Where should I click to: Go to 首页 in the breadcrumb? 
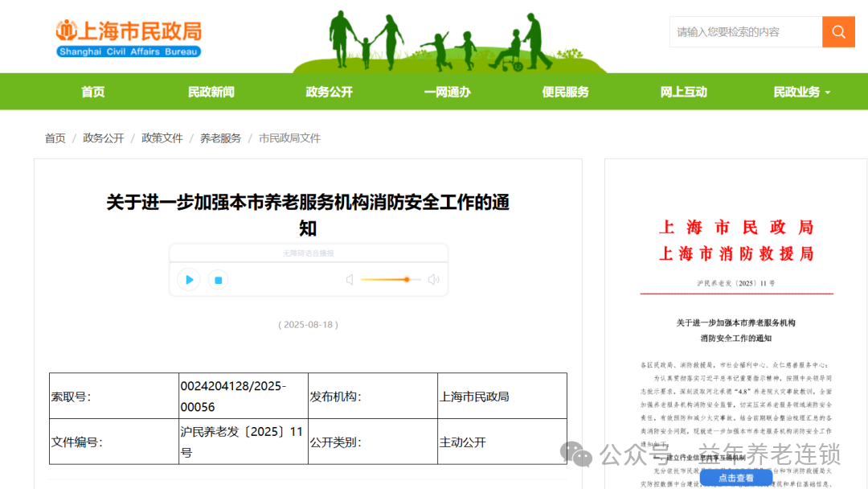coord(55,138)
